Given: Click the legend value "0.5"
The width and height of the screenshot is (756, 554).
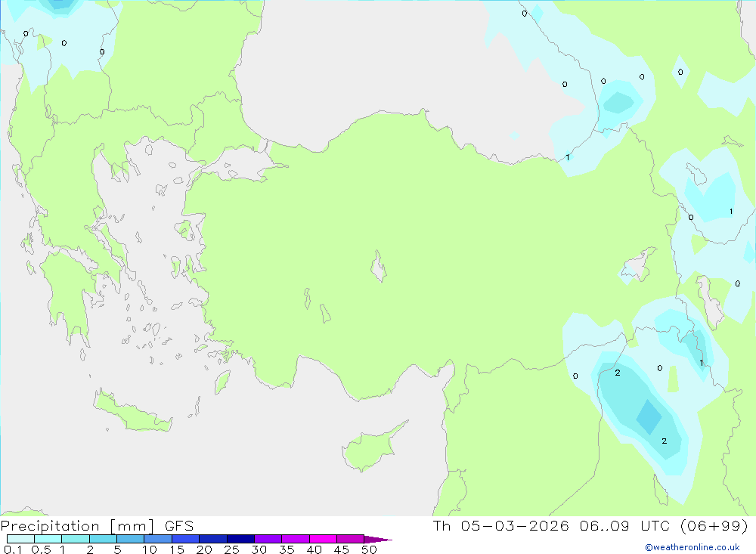Looking at the screenshot, I should pos(41,549).
